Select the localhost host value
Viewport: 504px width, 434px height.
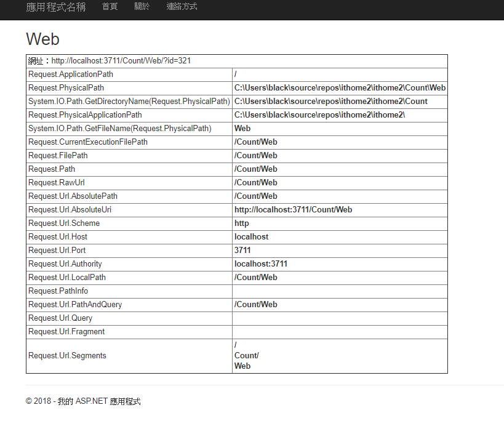coord(251,236)
